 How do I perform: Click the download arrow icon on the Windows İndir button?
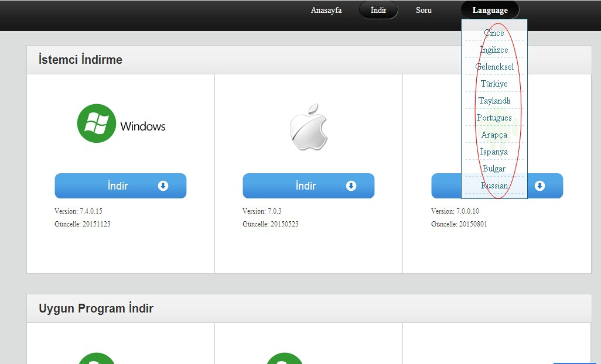(163, 186)
